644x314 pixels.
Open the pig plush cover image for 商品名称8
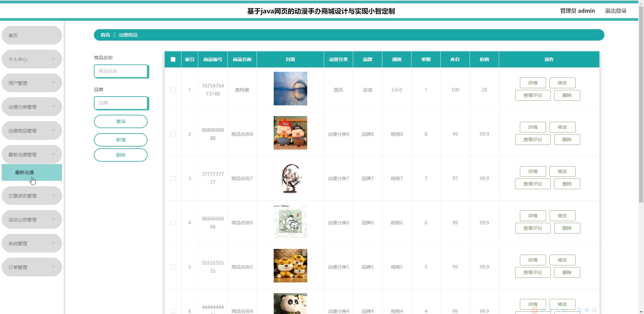click(x=290, y=133)
